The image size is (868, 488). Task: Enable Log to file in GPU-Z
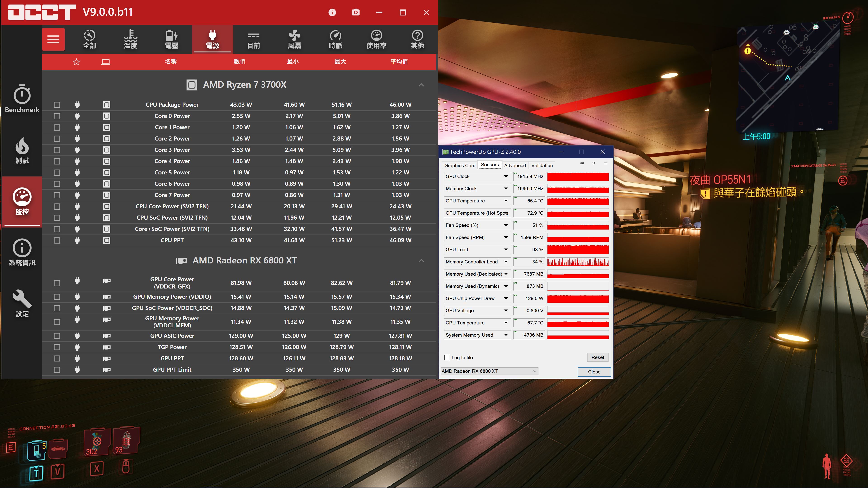click(447, 358)
